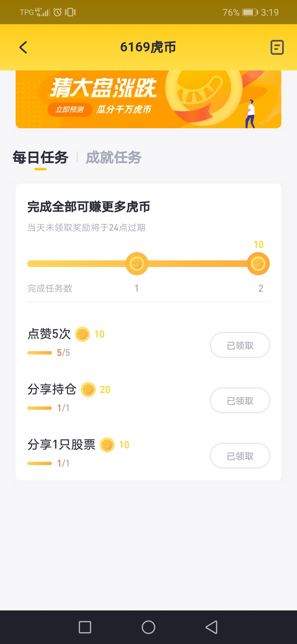Image resolution: width=297 pixels, height=644 pixels.
Task: Switch to the 每日任务 tab
Action: (x=40, y=158)
